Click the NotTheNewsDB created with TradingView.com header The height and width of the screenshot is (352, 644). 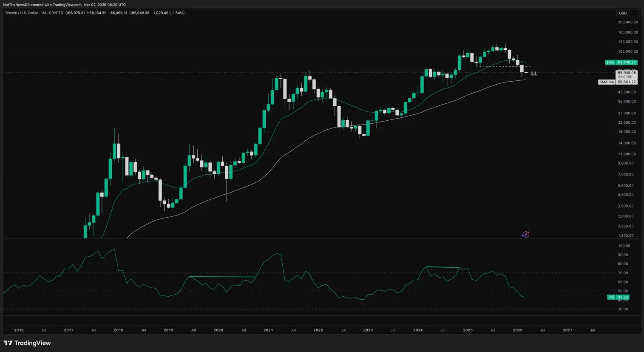[65, 5]
